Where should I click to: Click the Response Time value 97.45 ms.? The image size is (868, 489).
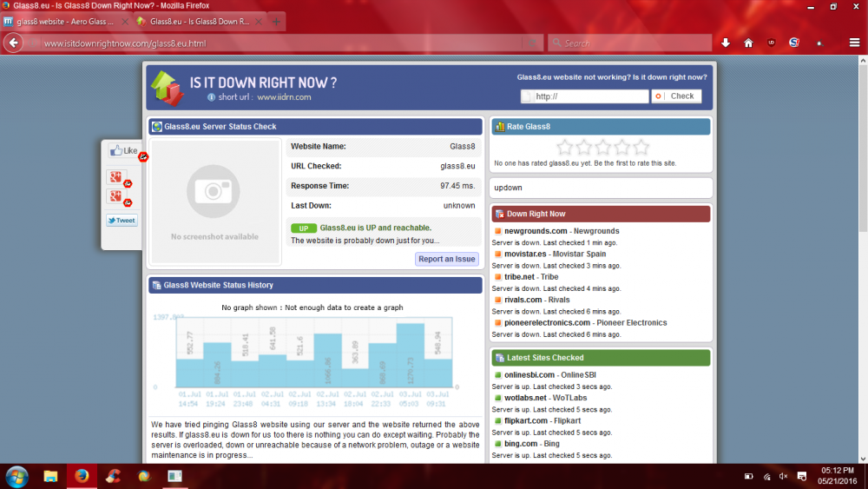(x=457, y=186)
